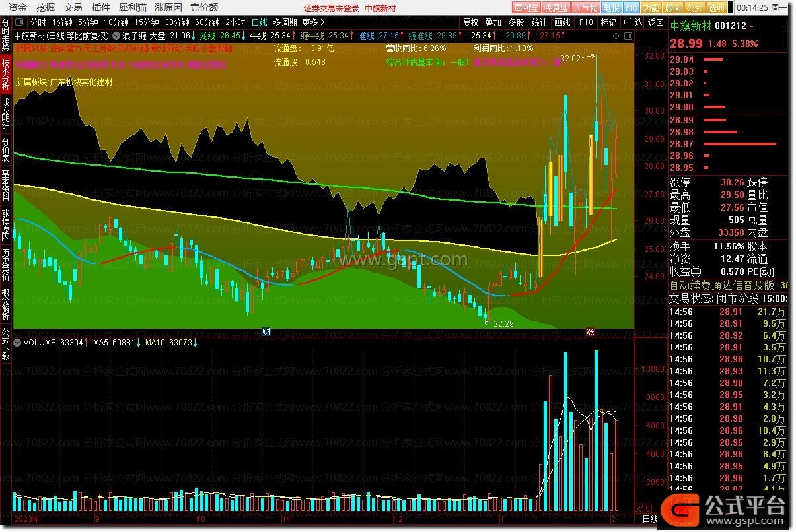Toggle the panel icon left of 分时
This screenshot has height=532, width=796.
(x=19, y=22)
